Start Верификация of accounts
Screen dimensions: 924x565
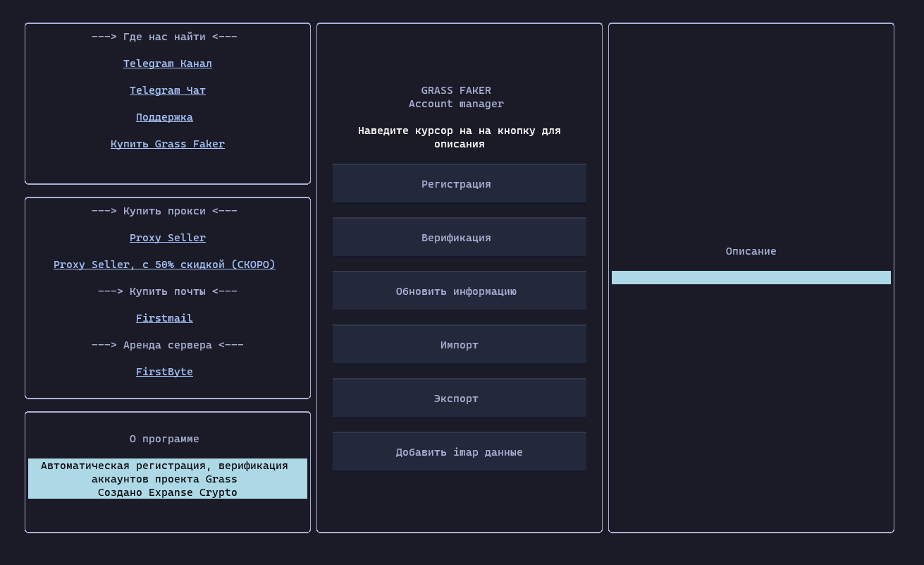pyautogui.click(x=459, y=238)
